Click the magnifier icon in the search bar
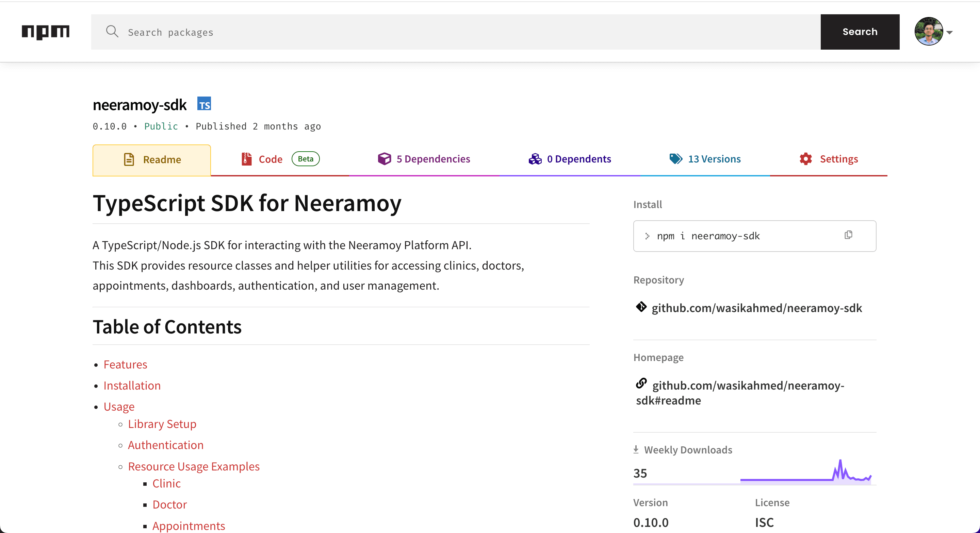This screenshot has height=533, width=980. coord(112,32)
